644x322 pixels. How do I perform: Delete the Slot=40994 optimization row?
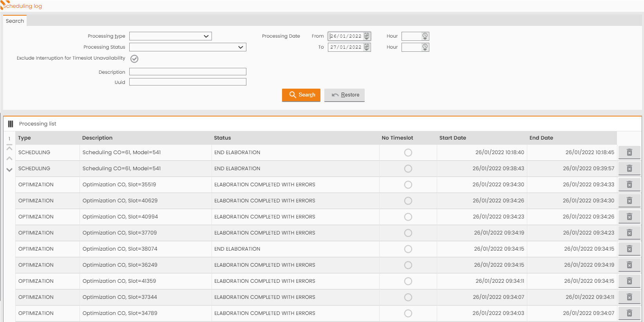pyautogui.click(x=630, y=217)
